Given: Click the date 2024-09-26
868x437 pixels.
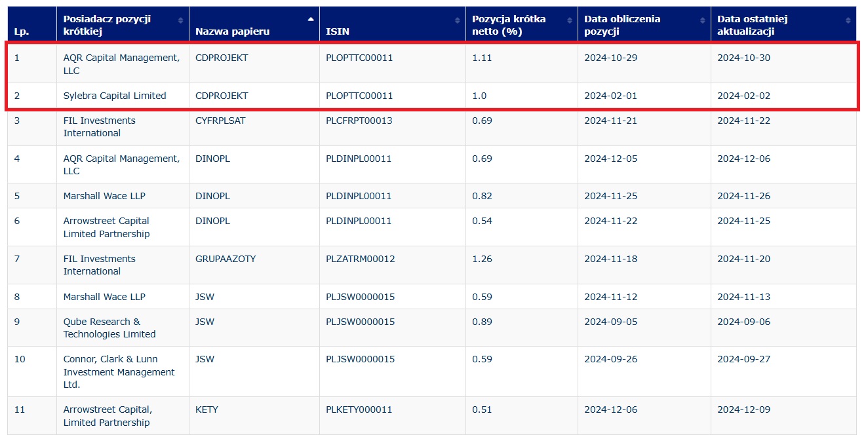Looking at the screenshot, I should point(611,359).
